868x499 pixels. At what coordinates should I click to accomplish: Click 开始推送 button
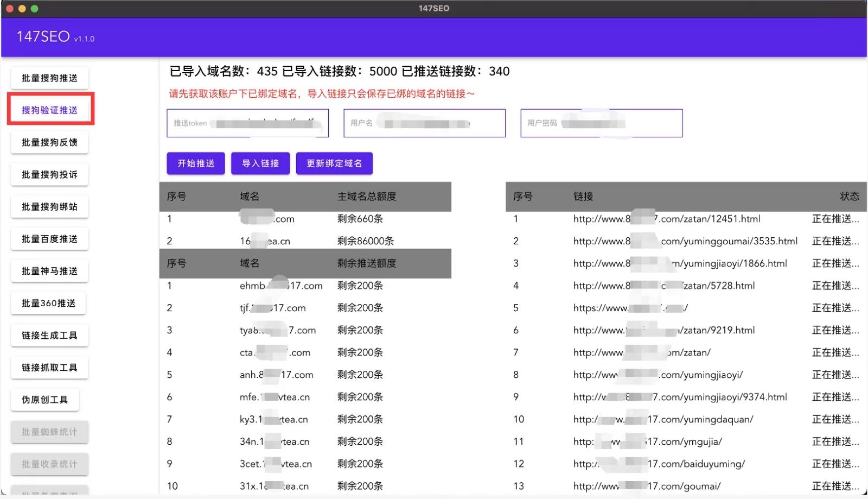[x=196, y=163]
